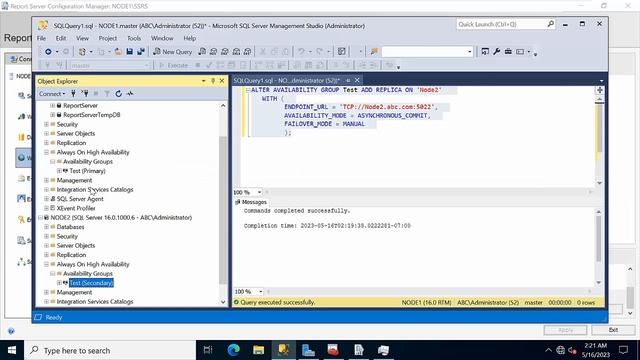This screenshot has height=360, width=640.
Task: Select the Test (Secondary) tree item
Action: point(91,282)
